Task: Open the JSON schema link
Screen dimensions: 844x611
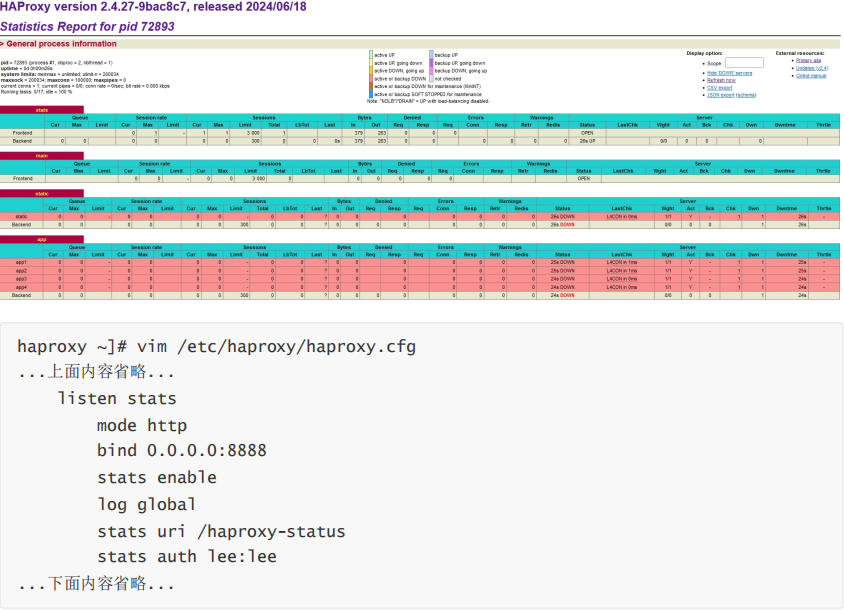Action: coord(746,95)
